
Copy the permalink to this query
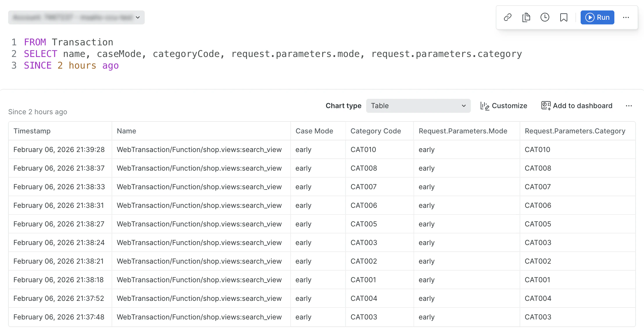pos(508,17)
